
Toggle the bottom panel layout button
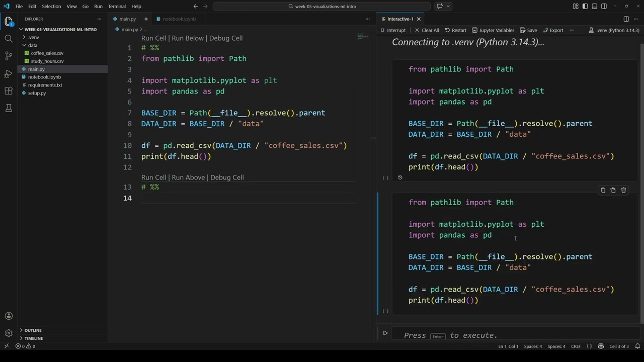tap(595, 6)
